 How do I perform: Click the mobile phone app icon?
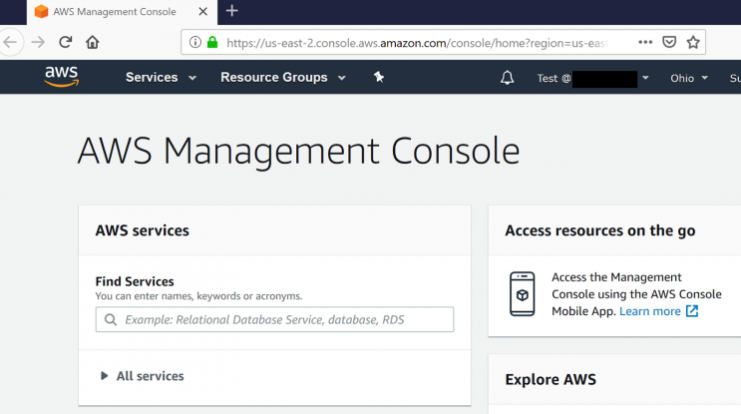522,293
